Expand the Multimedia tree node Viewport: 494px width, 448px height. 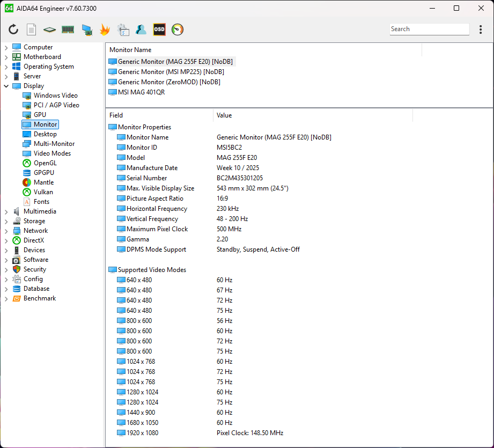coord(6,212)
